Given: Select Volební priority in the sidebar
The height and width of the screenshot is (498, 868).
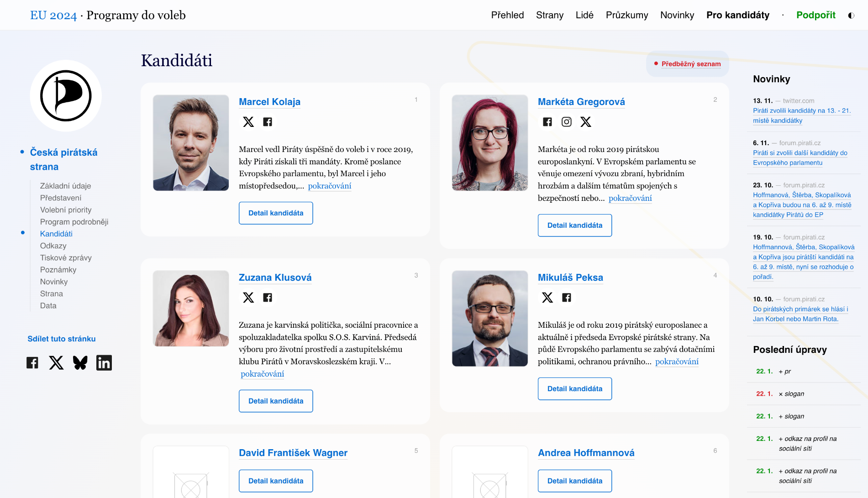Looking at the screenshot, I should click(x=66, y=210).
